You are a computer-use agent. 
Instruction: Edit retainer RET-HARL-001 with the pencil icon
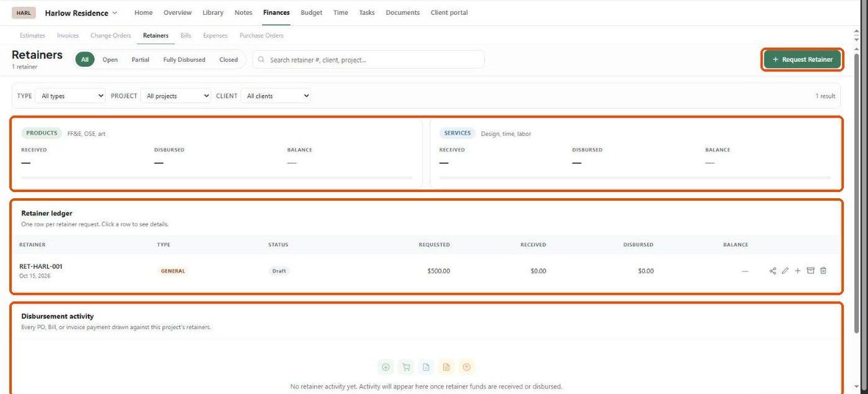(x=785, y=271)
